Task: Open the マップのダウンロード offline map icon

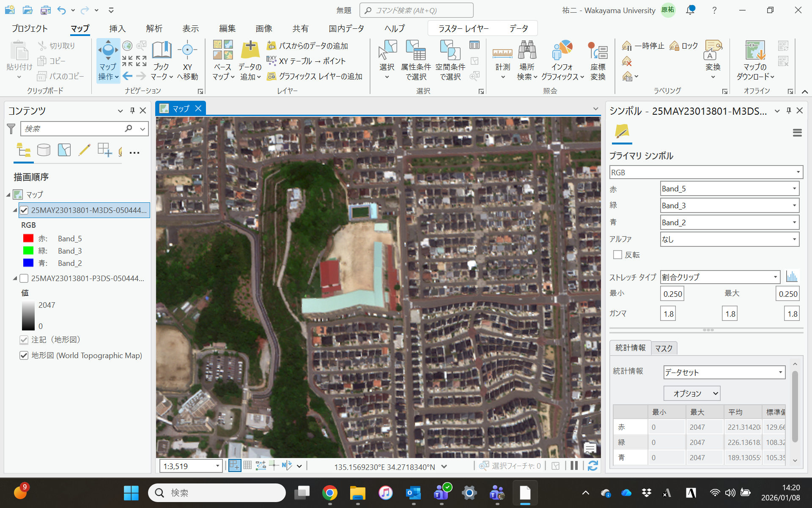Action: pyautogui.click(x=755, y=51)
